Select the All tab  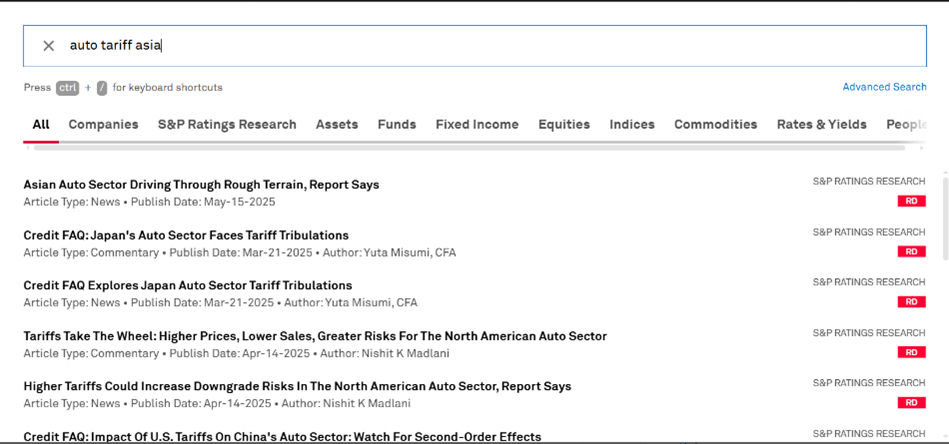pos(41,125)
